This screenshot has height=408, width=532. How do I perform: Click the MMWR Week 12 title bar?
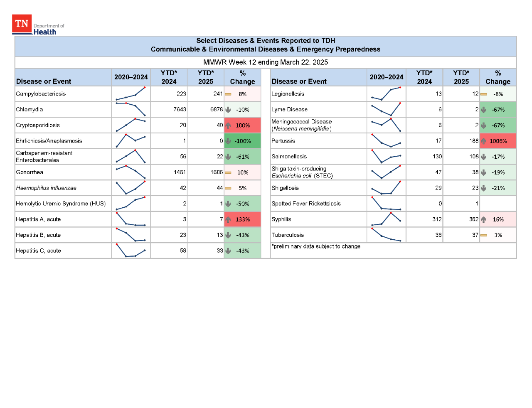click(x=265, y=62)
